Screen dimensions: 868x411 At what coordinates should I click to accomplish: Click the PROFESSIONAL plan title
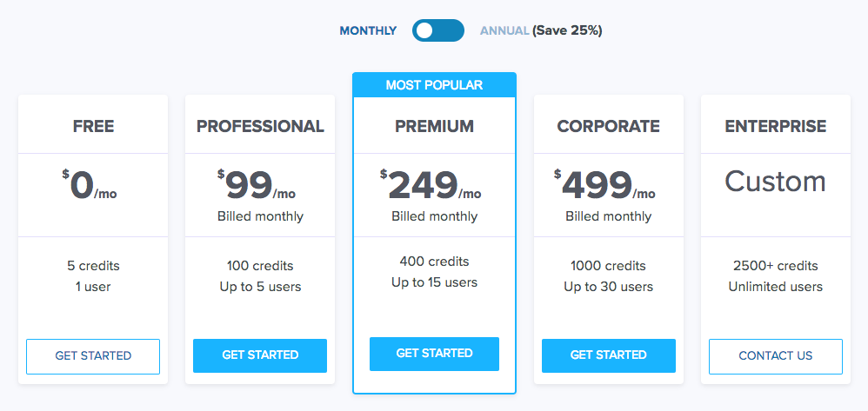click(260, 126)
